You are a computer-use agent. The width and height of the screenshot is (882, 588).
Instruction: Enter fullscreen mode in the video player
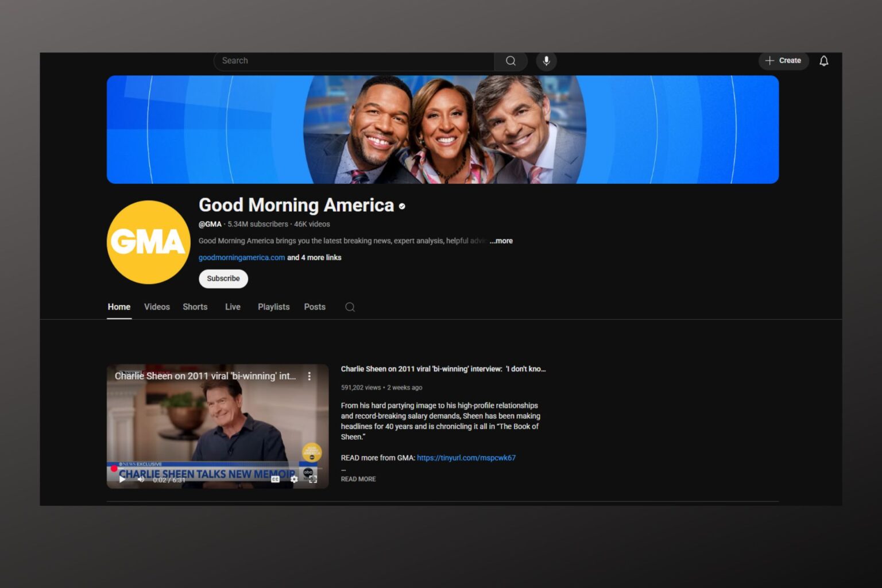click(x=313, y=479)
